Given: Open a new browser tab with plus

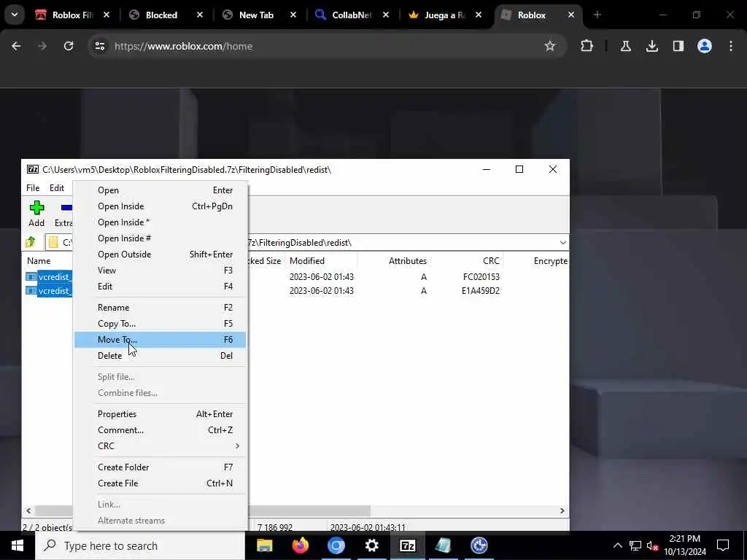Looking at the screenshot, I should tap(597, 15).
